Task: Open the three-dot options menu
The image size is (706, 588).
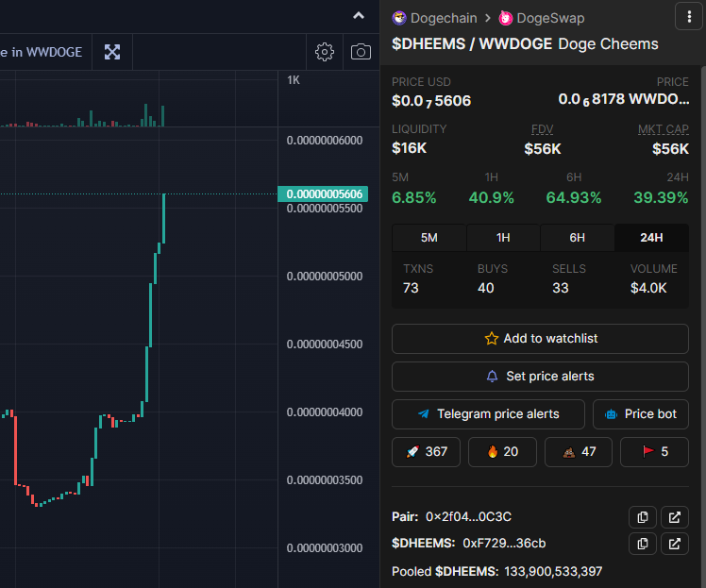Action: pyautogui.click(x=689, y=17)
